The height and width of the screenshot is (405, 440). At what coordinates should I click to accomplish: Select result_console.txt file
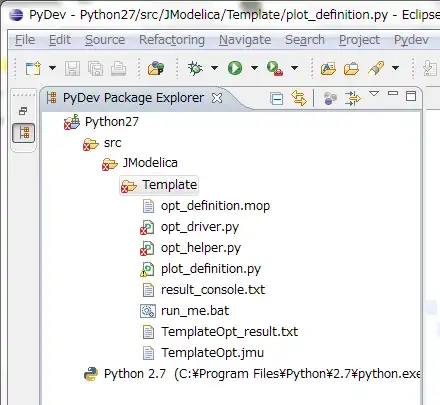[x=213, y=290]
